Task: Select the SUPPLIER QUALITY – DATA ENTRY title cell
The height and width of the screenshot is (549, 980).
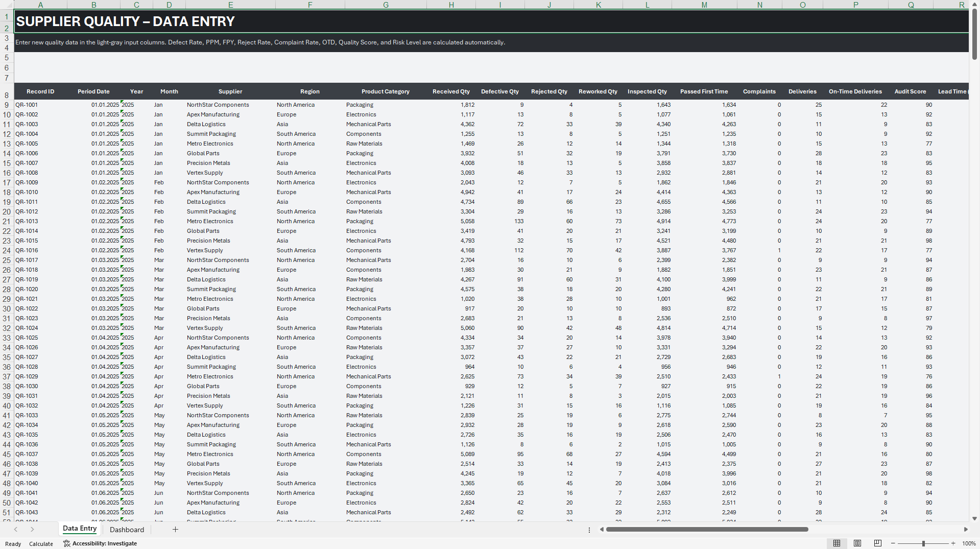Action: click(x=491, y=21)
